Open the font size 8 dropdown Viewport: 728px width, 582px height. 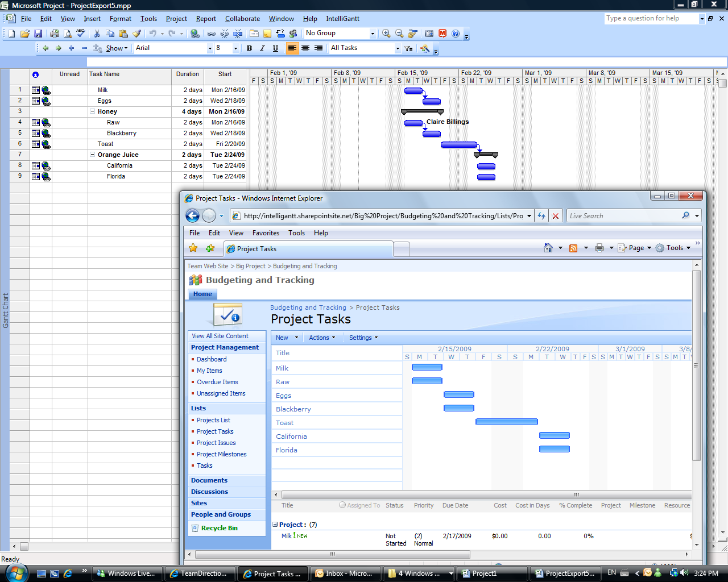[235, 48]
